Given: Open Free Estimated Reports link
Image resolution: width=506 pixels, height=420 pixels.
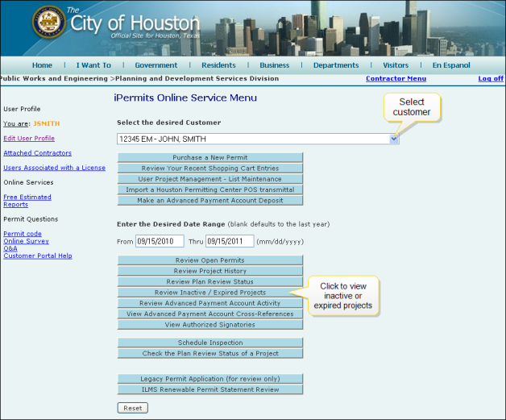Looking at the screenshot, I should tap(27, 201).
